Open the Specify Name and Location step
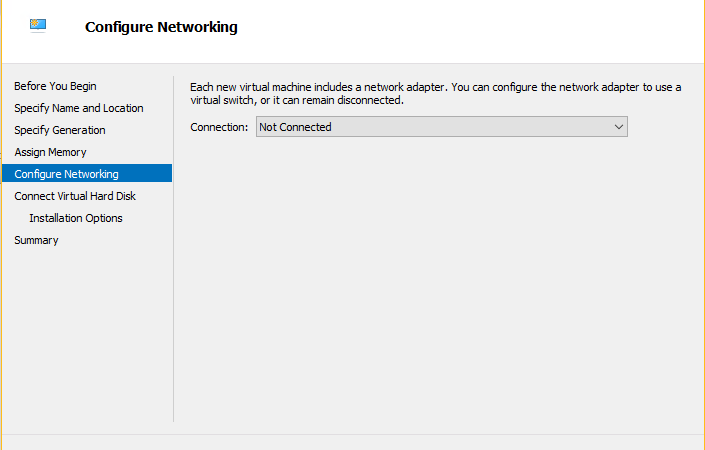The width and height of the screenshot is (705, 450). pyautogui.click(x=79, y=108)
